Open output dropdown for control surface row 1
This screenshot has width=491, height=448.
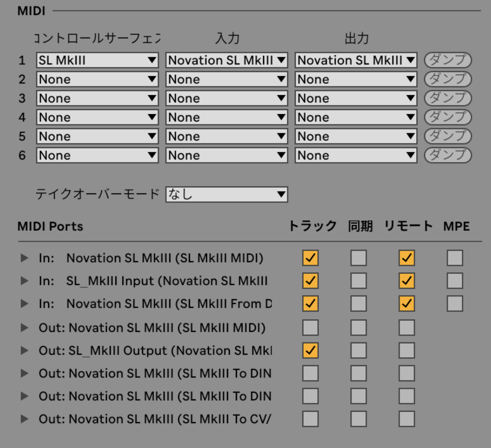click(x=356, y=61)
